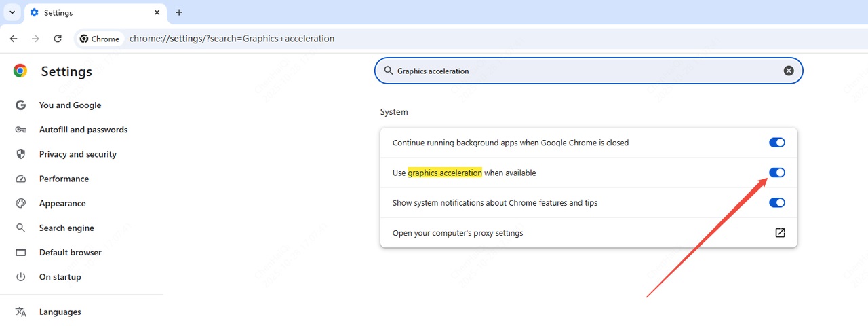868x326 pixels.
Task: Toggle system notifications about Chrome features
Action: (776, 202)
